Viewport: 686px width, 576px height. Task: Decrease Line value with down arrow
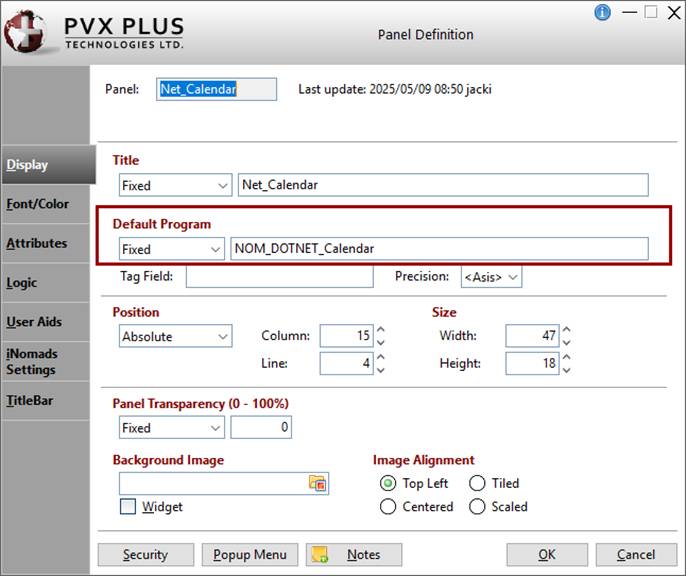[380, 369]
